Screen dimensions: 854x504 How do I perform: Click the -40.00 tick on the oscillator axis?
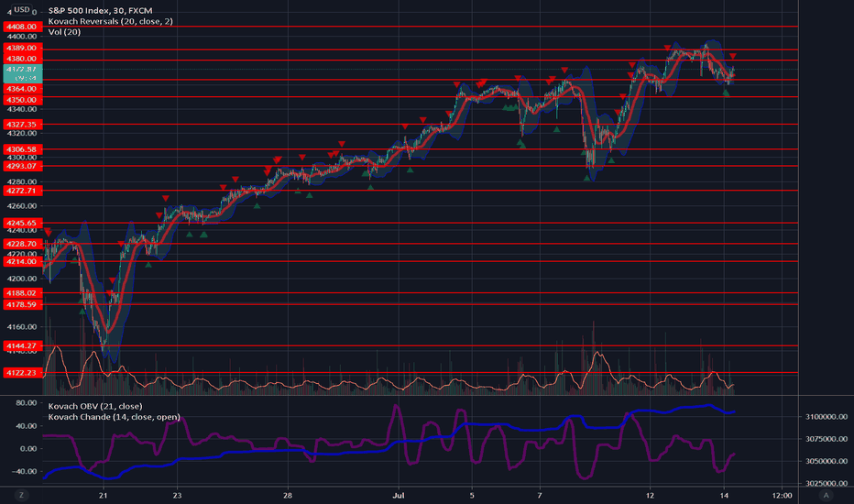25,471
